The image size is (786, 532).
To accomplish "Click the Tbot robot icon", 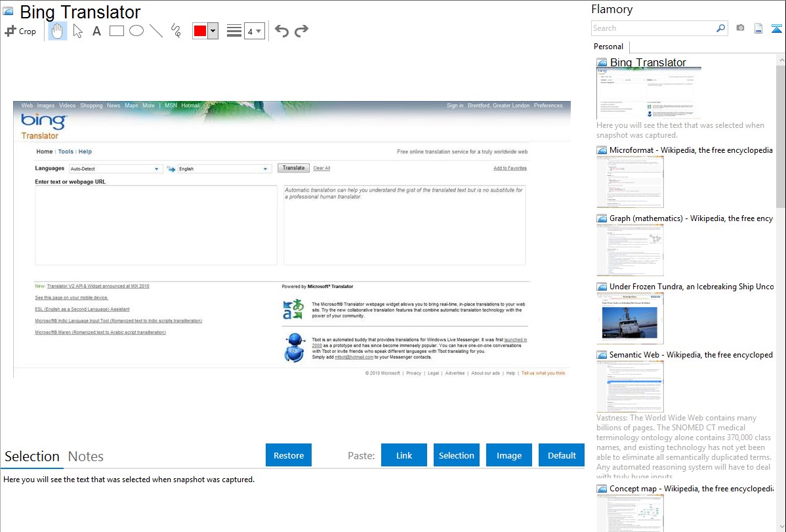I will pyautogui.click(x=294, y=348).
